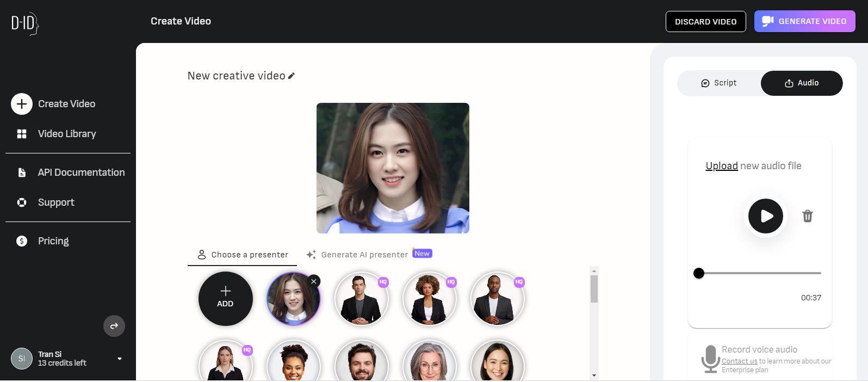The width and height of the screenshot is (868, 382).
Task: Play the uploaded audio file
Action: coord(765,216)
